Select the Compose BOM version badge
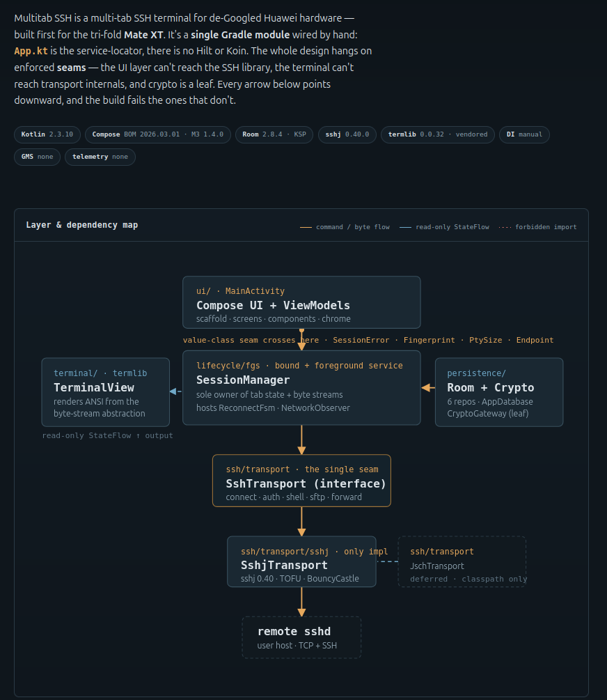 (157, 134)
